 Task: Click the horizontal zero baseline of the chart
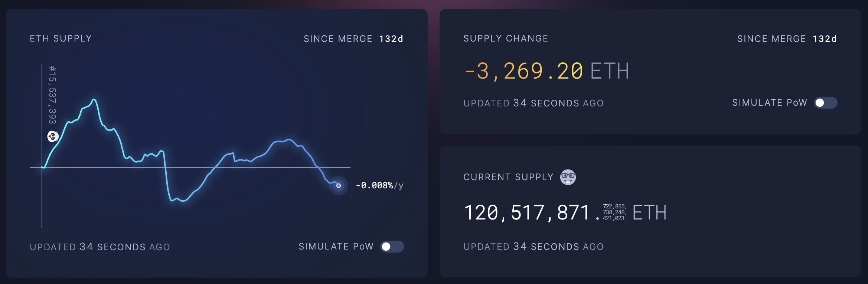(223, 167)
